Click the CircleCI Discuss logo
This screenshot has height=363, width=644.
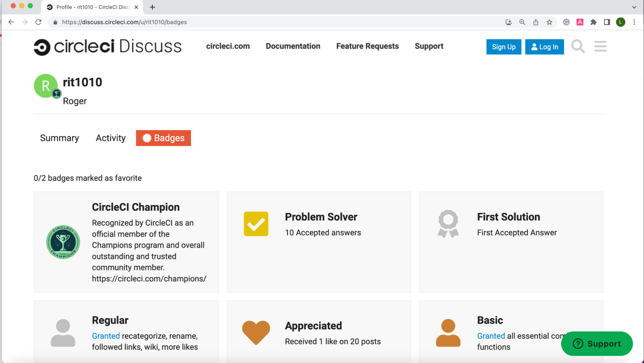coord(108,46)
